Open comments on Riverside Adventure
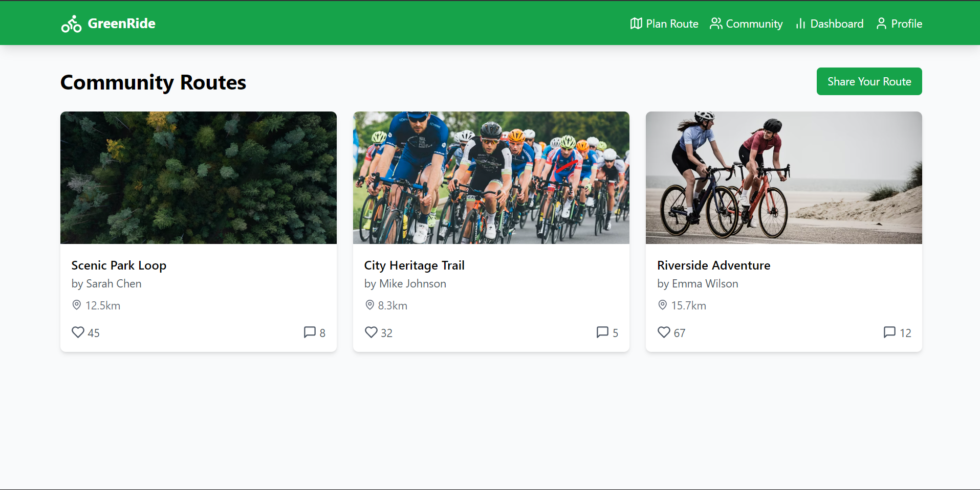Image resolution: width=980 pixels, height=490 pixels. coord(889,332)
